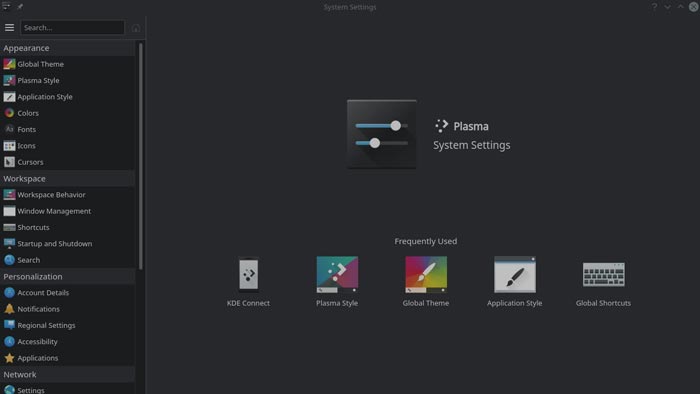Open Workspace Behavior icon
This screenshot has width=700, height=394.
[x=9, y=195]
